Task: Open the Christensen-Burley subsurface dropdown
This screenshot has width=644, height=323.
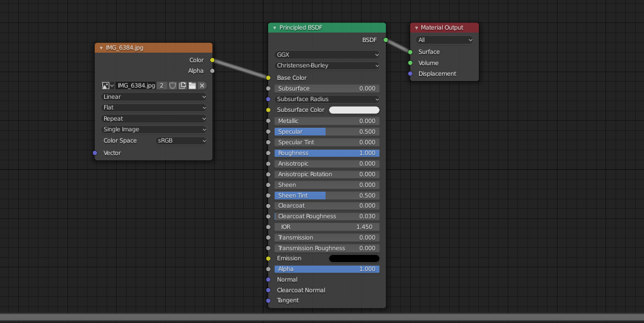Action: point(327,66)
